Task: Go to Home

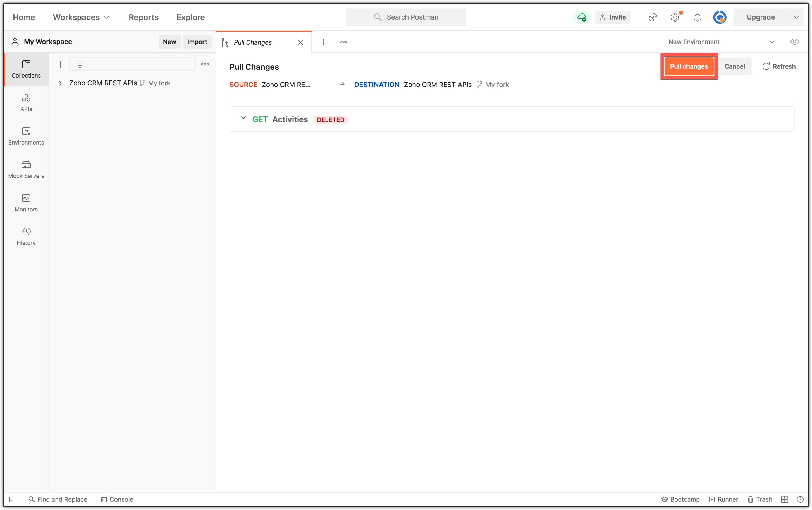Action: pyautogui.click(x=24, y=17)
